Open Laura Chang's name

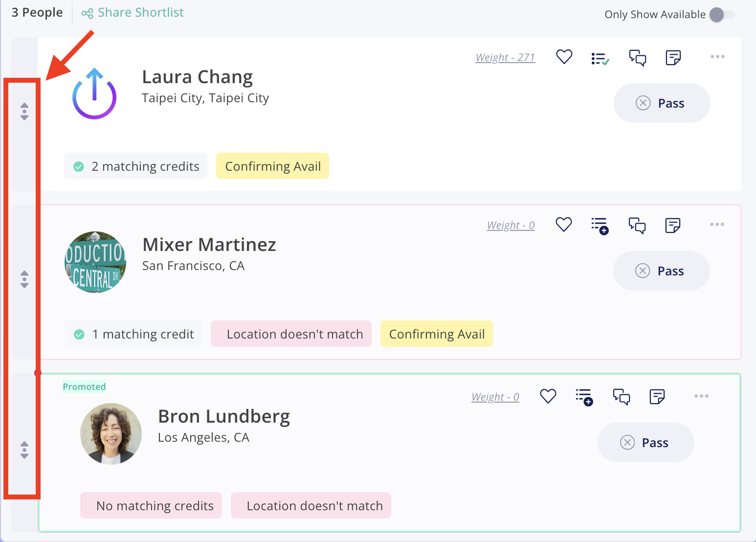point(198,77)
